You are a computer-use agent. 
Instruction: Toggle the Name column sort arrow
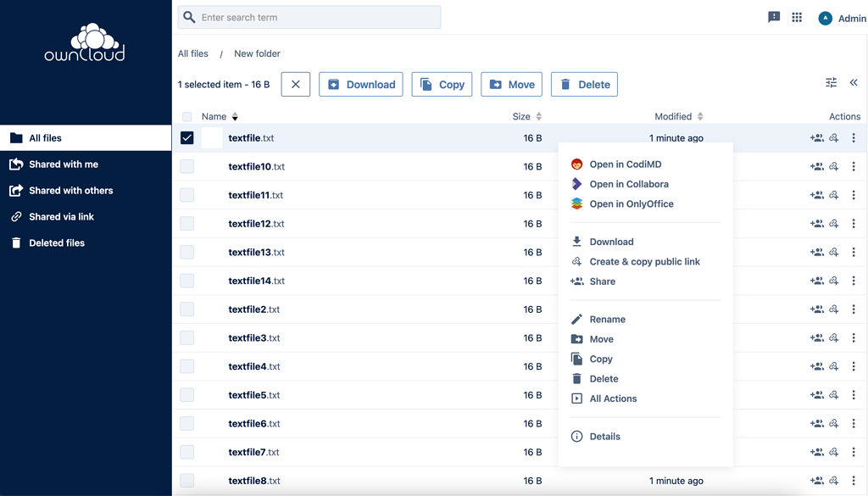(233, 116)
